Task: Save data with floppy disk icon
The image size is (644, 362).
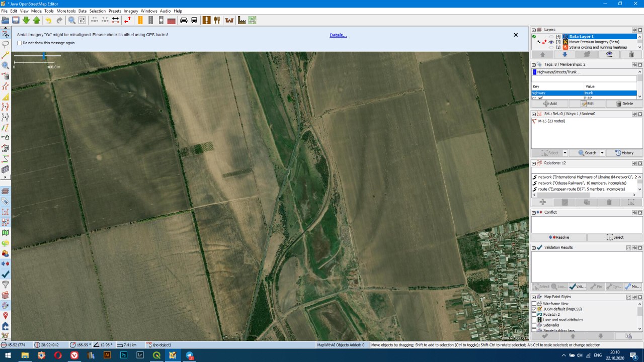Action: pyautogui.click(x=16, y=20)
